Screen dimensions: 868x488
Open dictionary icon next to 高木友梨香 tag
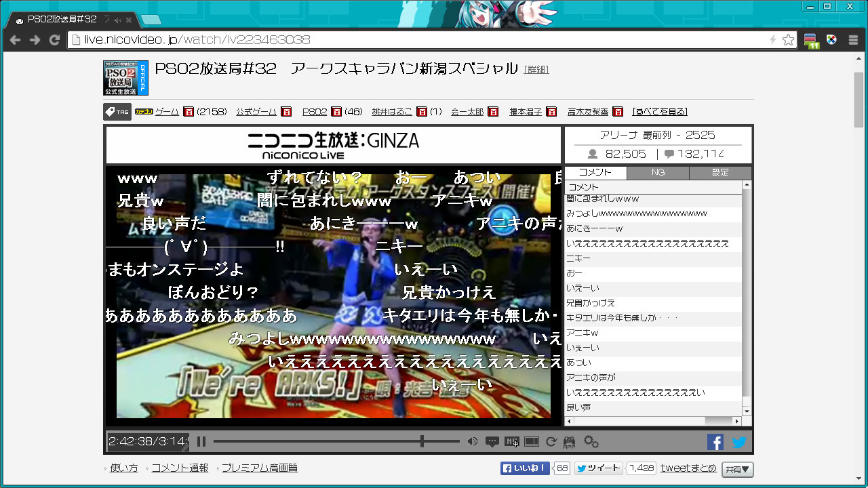click(618, 112)
